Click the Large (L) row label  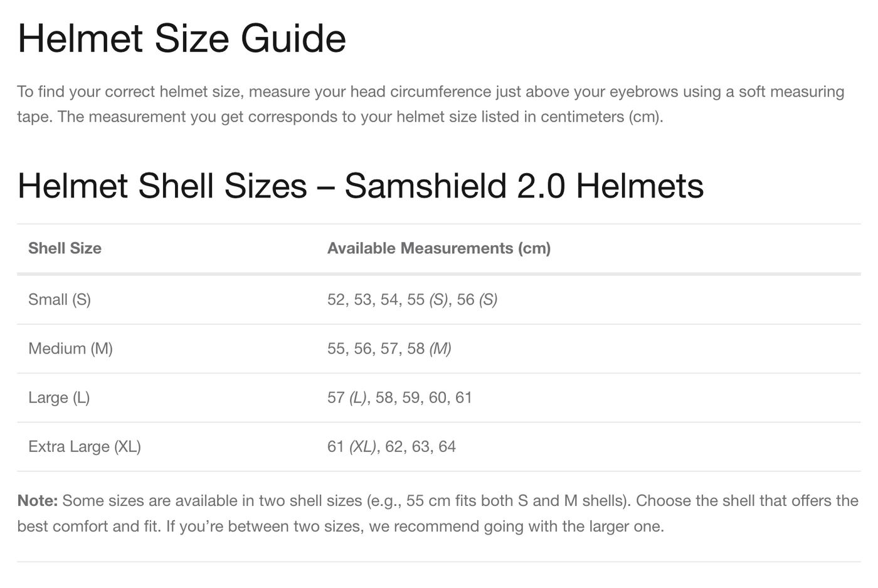pos(59,397)
